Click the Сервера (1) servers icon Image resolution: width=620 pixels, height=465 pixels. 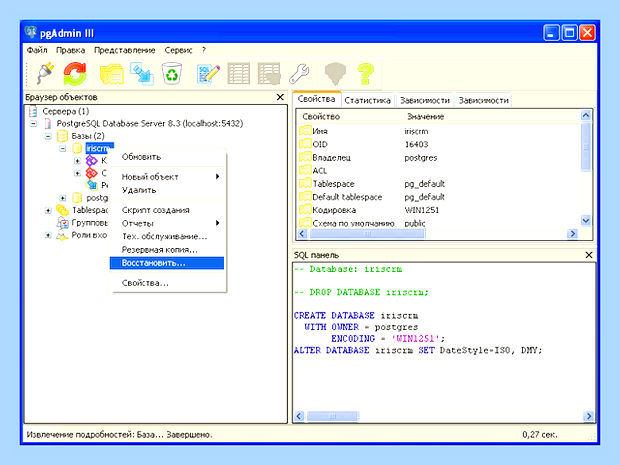tap(33, 111)
